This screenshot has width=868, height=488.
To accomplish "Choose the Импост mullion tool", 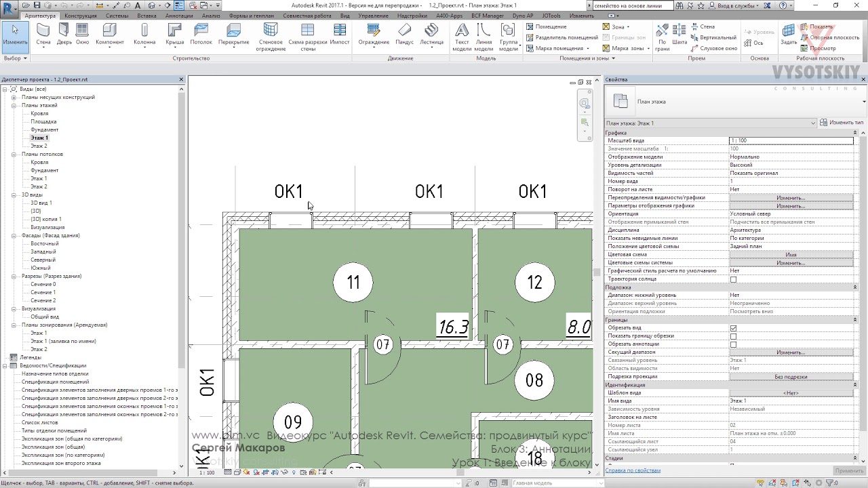I will tap(340, 35).
